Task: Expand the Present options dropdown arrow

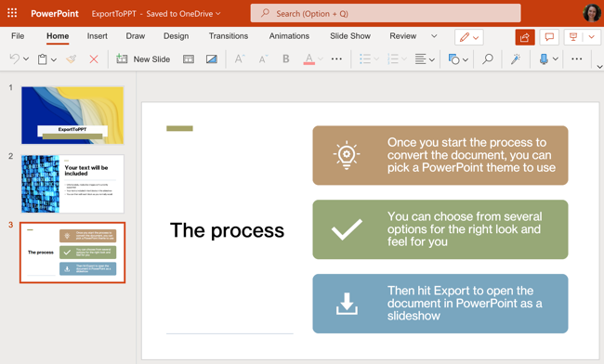Action: click(x=592, y=37)
